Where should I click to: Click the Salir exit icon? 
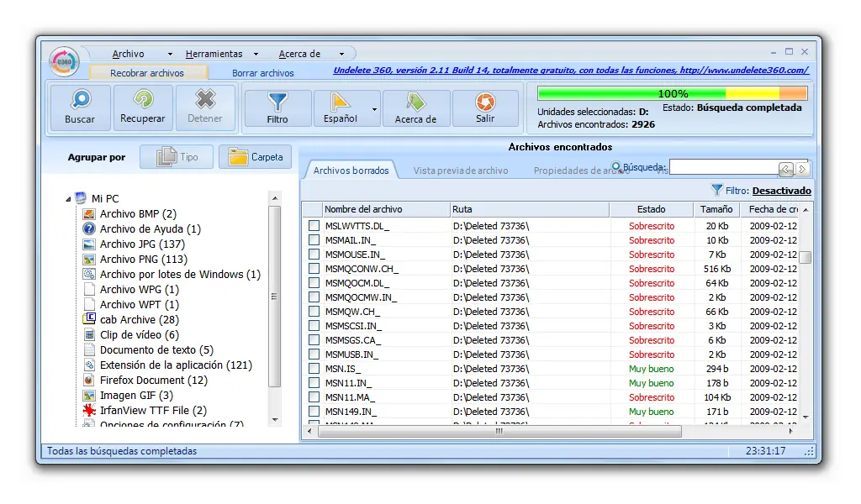coord(485,102)
